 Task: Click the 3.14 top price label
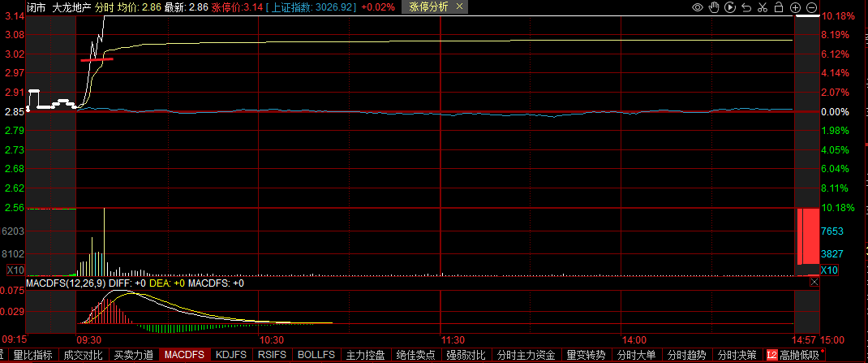pos(14,16)
